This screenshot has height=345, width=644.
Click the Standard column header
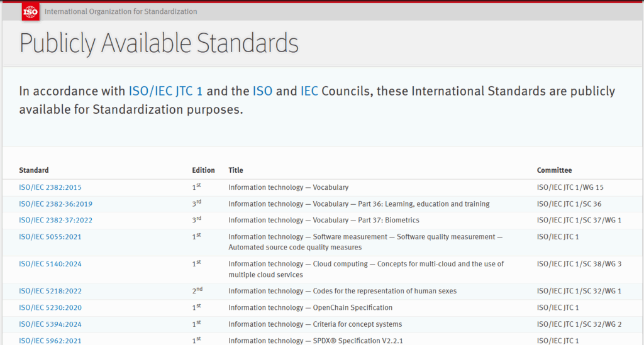coord(34,170)
